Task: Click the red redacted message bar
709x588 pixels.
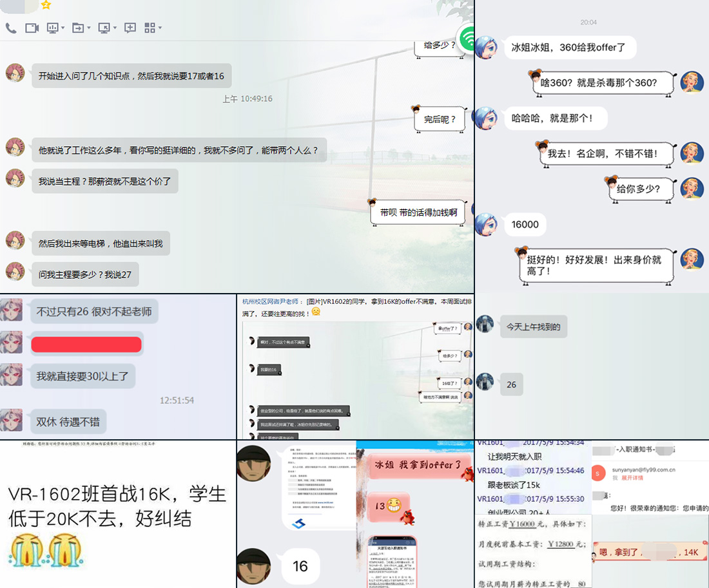Action: tap(86, 345)
